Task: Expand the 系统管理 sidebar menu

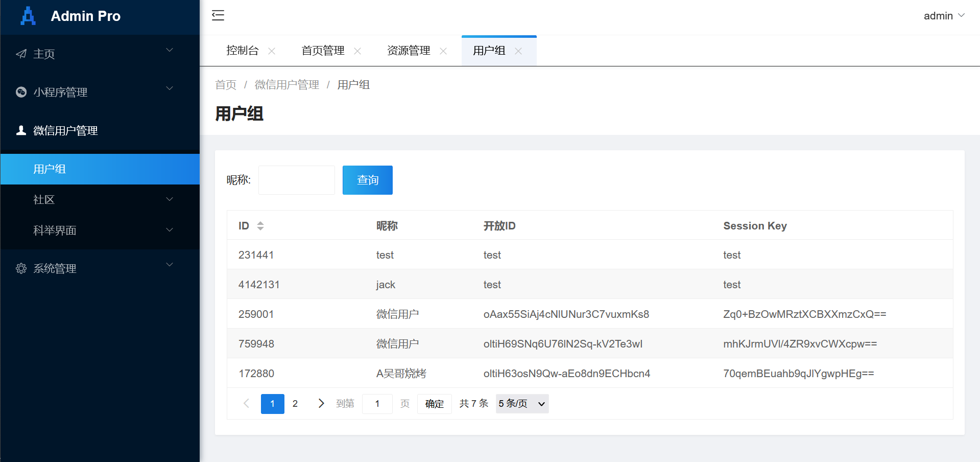Action: 100,268
